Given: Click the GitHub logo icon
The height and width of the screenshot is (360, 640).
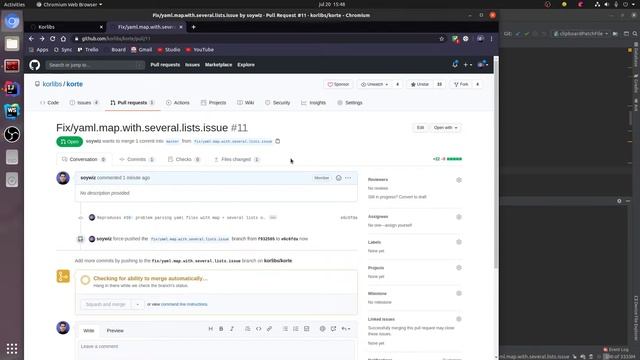Looking at the screenshot, I should tap(35, 65).
